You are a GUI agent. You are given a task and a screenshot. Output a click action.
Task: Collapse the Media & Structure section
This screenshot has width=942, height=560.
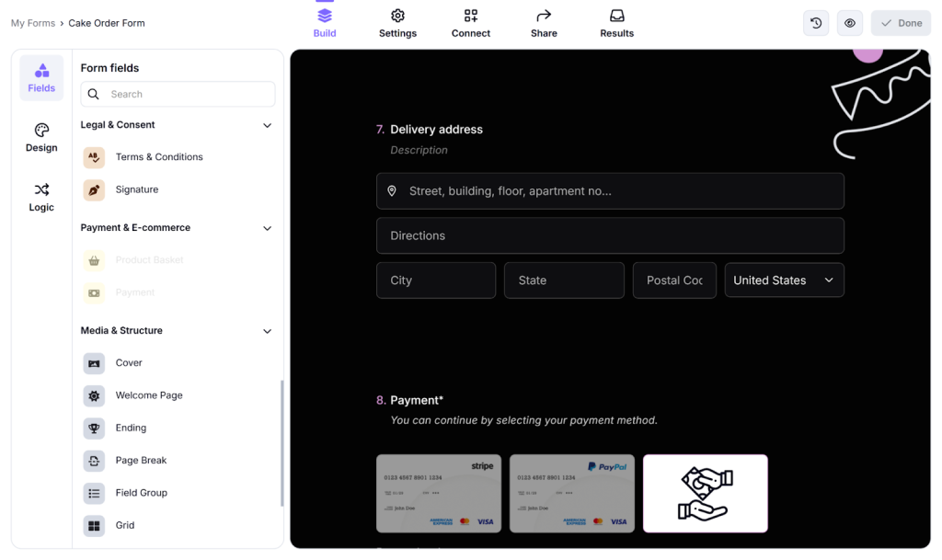coord(267,330)
